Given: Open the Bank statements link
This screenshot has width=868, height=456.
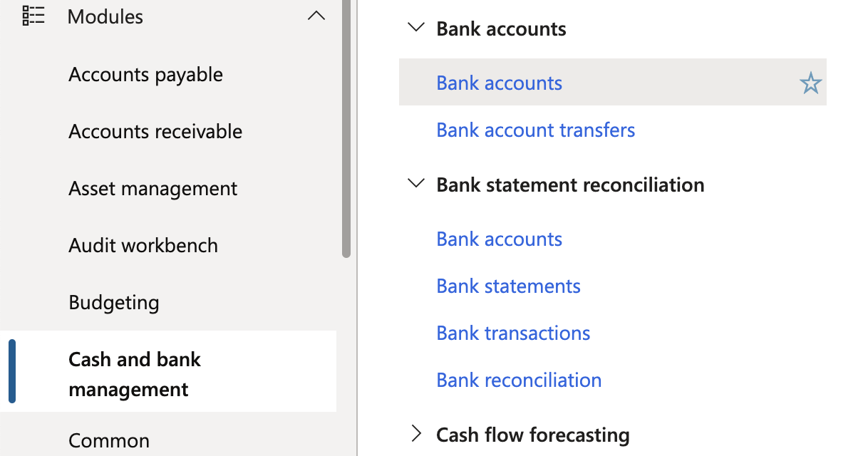Looking at the screenshot, I should pyautogui.click(x=508, y=286).
